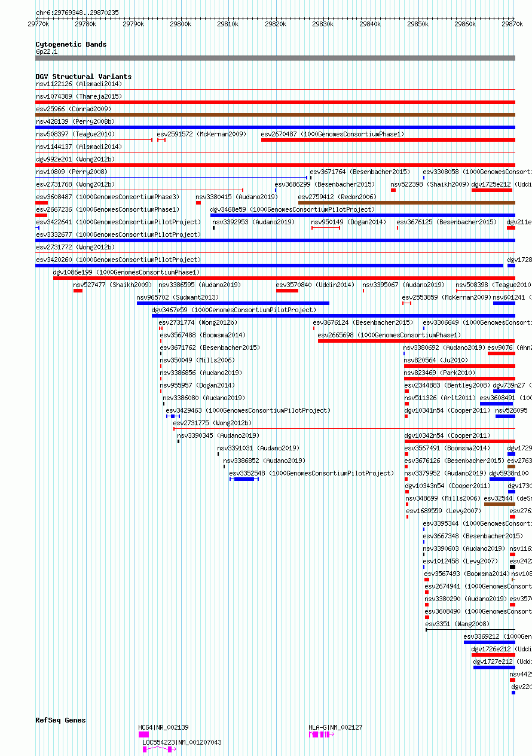Select the esv2731768 (Wong2012b) label
Image resolution: width=532 pixels, height=756 pixels.
[x=75, y=184]
